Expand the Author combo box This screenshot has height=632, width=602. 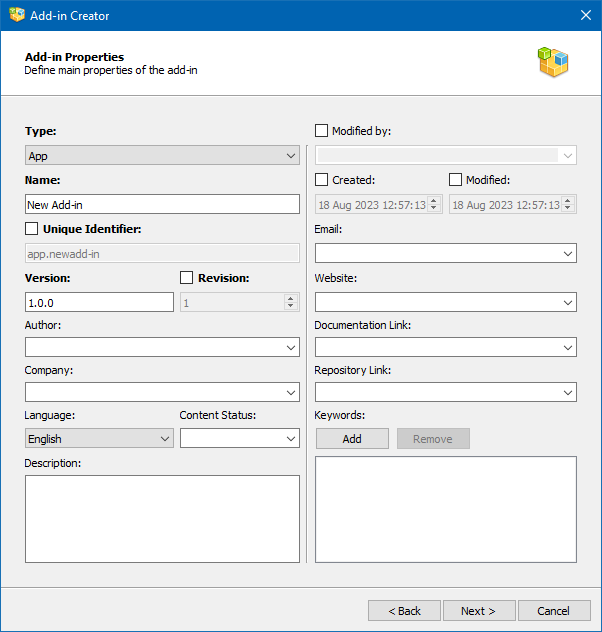[x=290, y=348]
